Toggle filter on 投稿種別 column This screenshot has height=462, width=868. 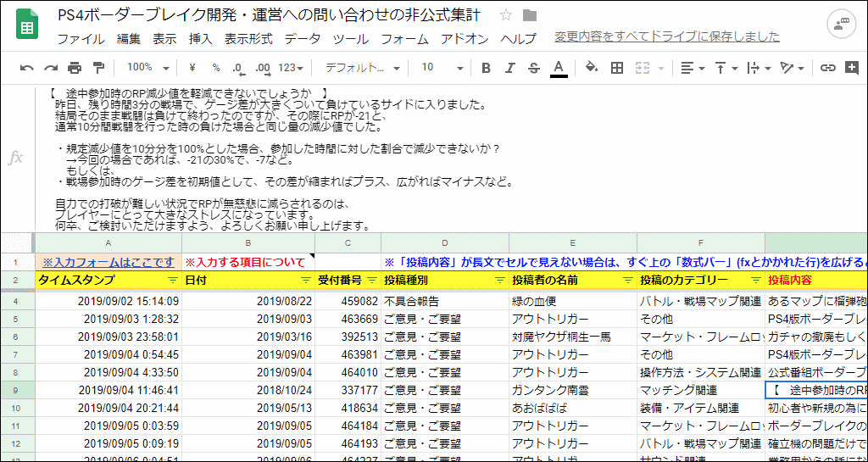pyautogui.click(x=500, y=281)
